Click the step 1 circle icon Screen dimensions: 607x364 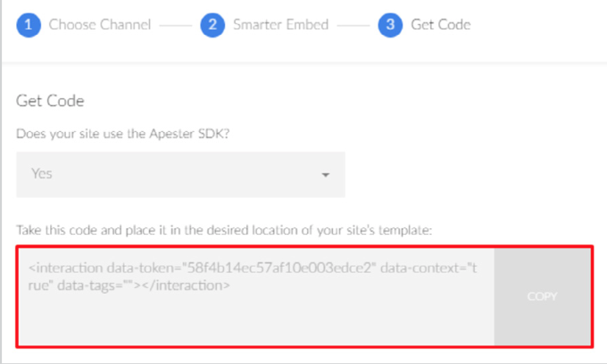29,25
